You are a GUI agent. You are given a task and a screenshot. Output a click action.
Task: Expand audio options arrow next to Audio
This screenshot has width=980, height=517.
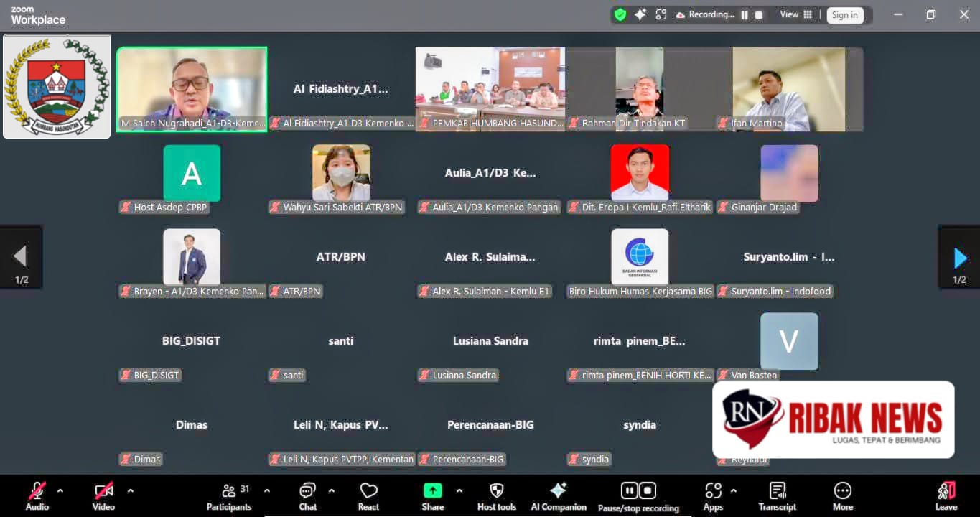pos(60,491)
